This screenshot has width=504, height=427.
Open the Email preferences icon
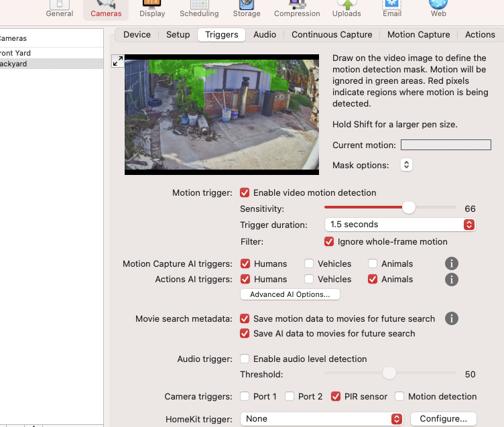click(392, 9)
